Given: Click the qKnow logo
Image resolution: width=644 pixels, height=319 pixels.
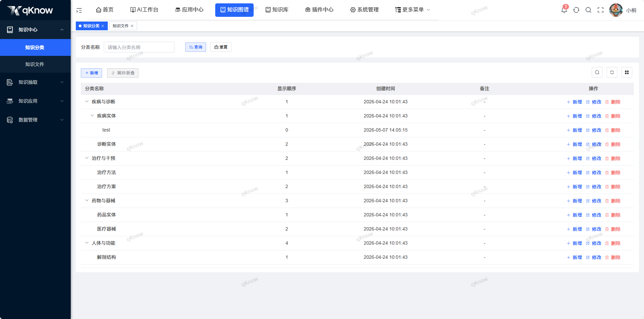Looking at the screenshot, I should point(30,10).
